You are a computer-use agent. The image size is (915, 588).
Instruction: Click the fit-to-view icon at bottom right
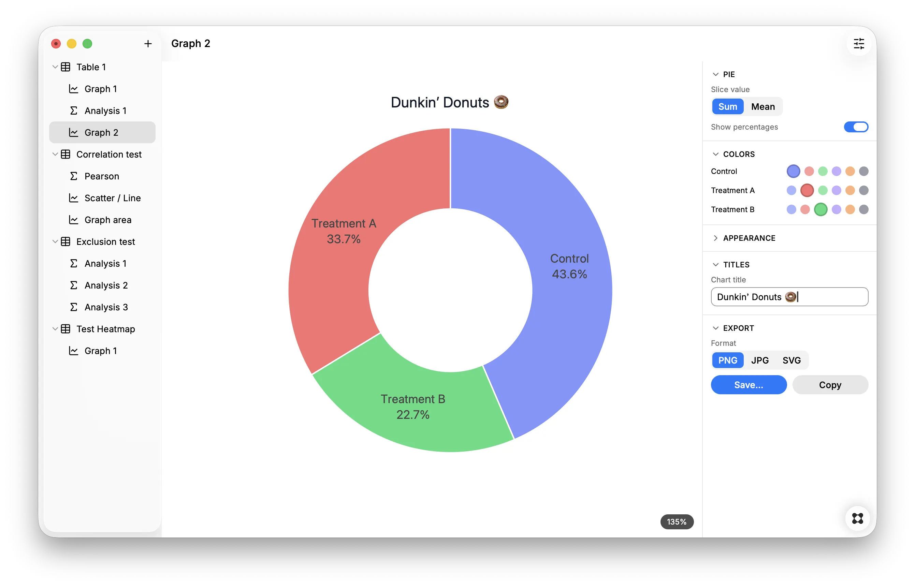click(x=857, y=518)
